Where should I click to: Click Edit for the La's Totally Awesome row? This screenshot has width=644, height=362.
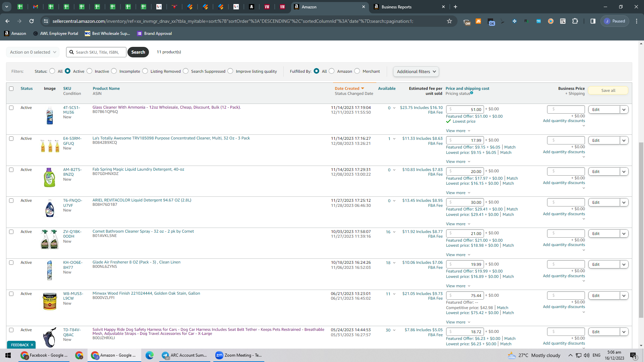pos(604,140)
